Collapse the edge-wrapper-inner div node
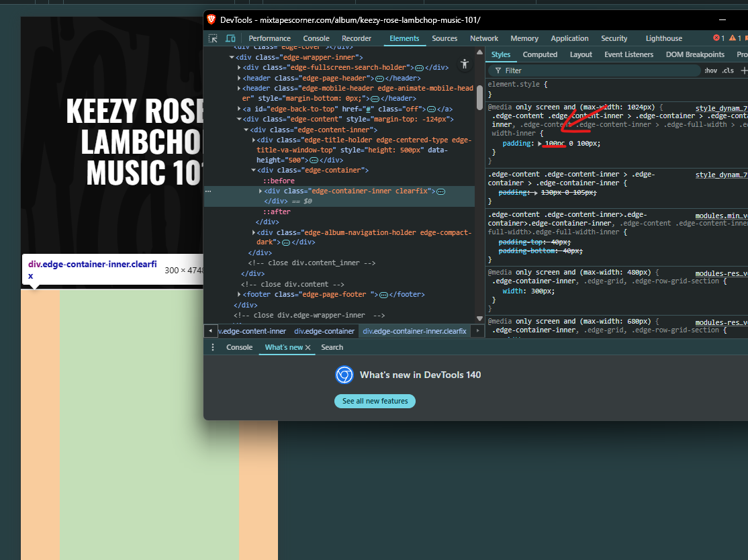 232,58
